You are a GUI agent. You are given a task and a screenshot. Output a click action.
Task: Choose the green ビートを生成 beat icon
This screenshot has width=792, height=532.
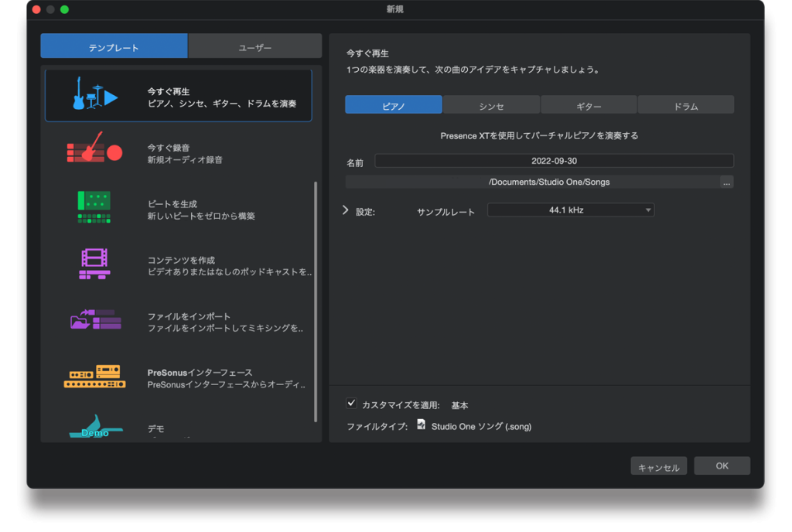[x=94, y=206]
